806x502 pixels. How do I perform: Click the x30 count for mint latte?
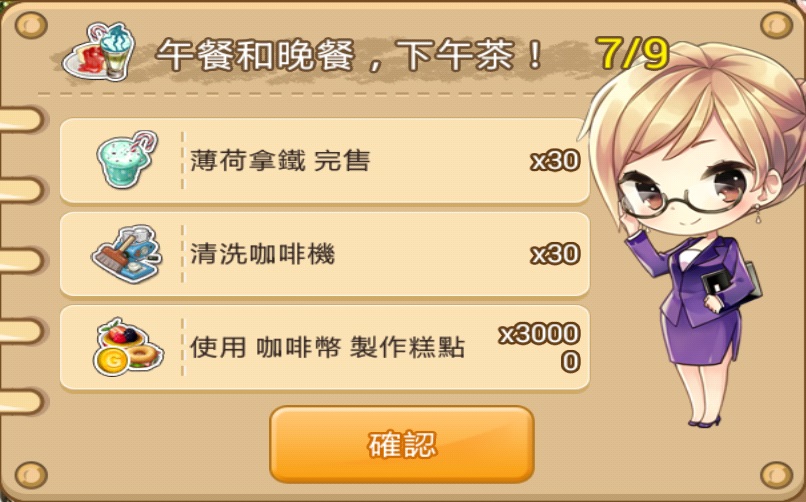click(x=555, y=161)
